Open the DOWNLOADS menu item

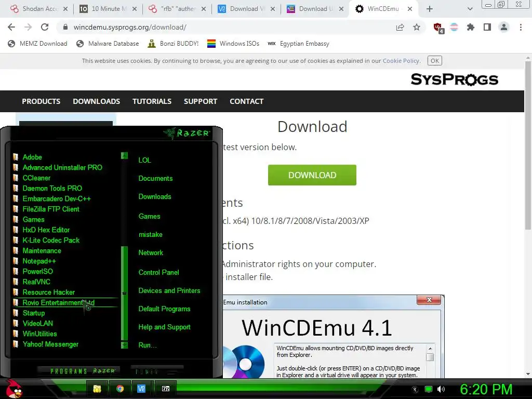pyautogui.click(x=96, y=101)
